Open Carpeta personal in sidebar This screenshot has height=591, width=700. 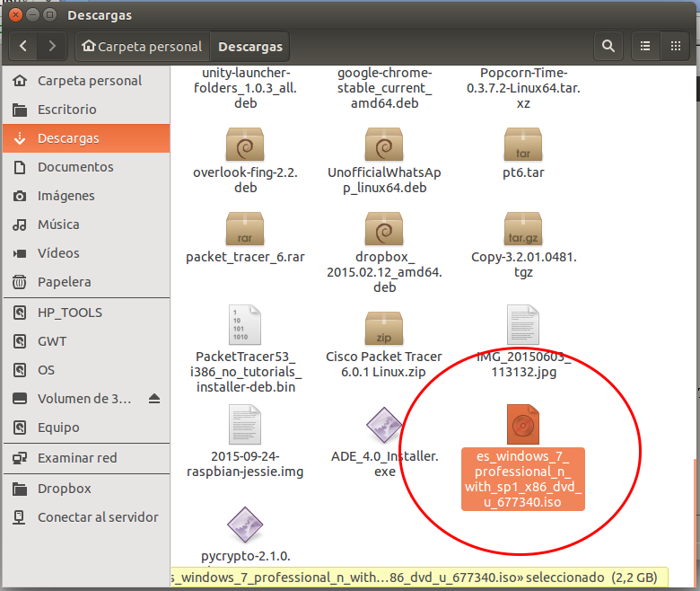[x=86, y=81]
